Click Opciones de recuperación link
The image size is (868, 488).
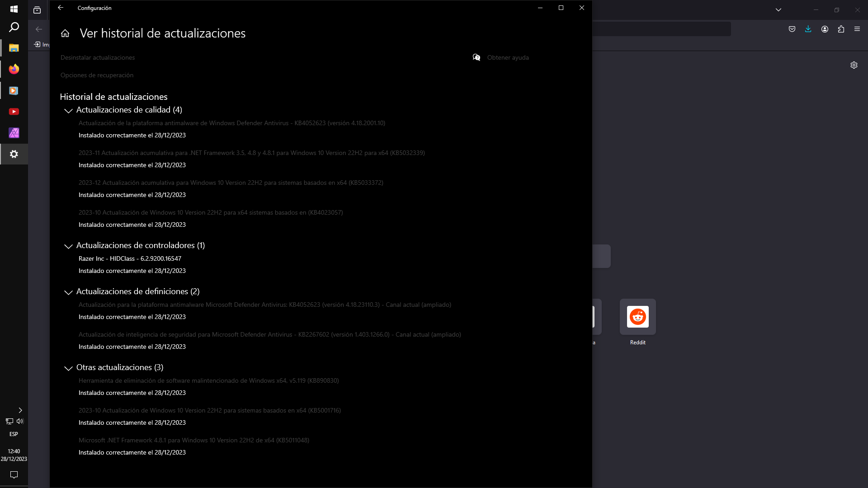[97, 75]
